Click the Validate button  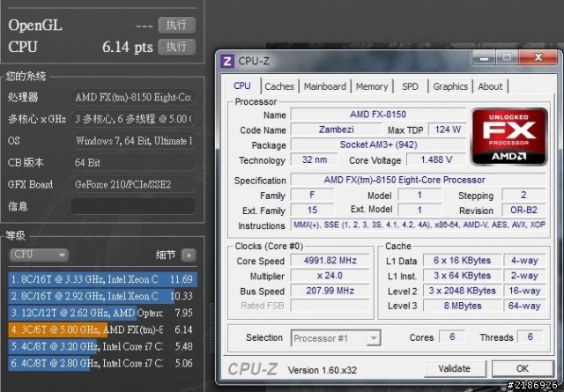click(x=455, y=368)
